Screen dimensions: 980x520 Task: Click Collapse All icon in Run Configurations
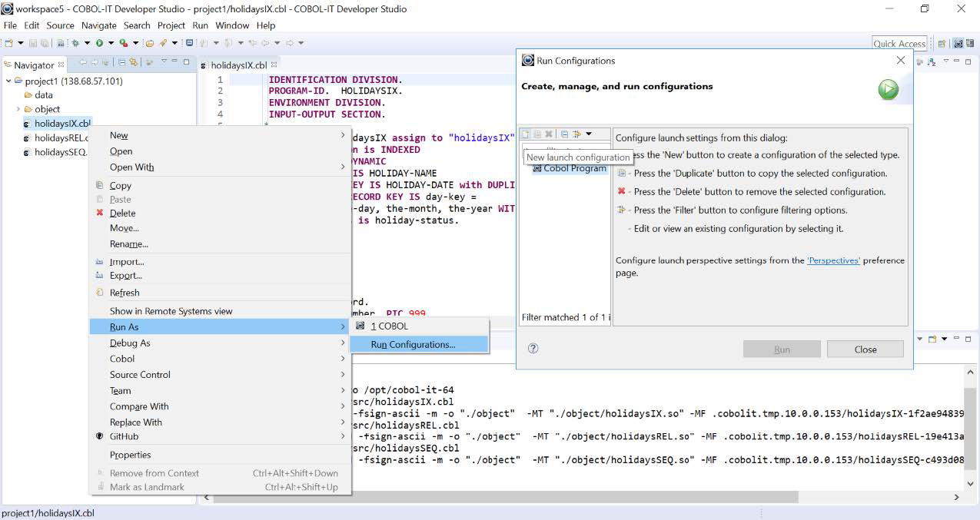(x=563, y=134)
